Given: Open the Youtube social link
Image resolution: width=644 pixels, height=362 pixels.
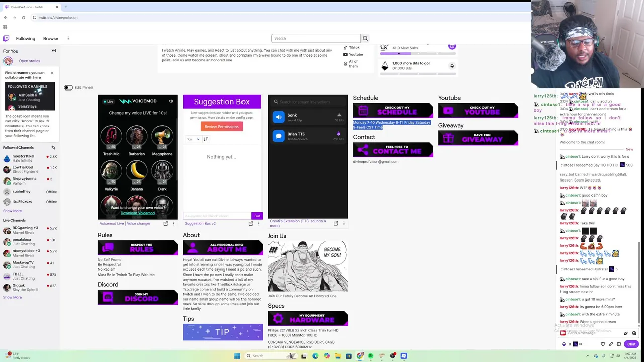Looking at the screenshot, I should [x=353, y=54].
